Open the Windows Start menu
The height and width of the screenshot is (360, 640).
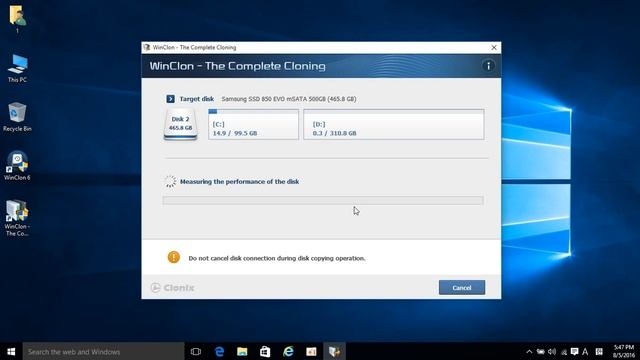(11, 351)
